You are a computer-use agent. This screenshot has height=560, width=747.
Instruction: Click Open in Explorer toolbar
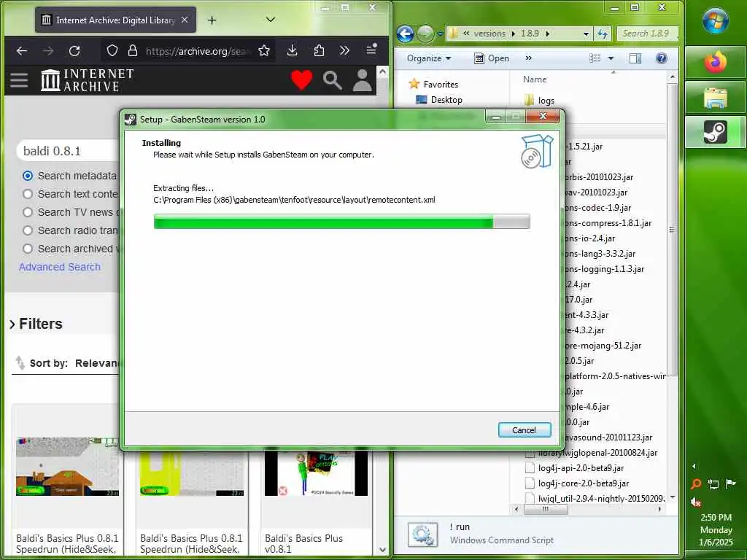(x=492, y=58)
